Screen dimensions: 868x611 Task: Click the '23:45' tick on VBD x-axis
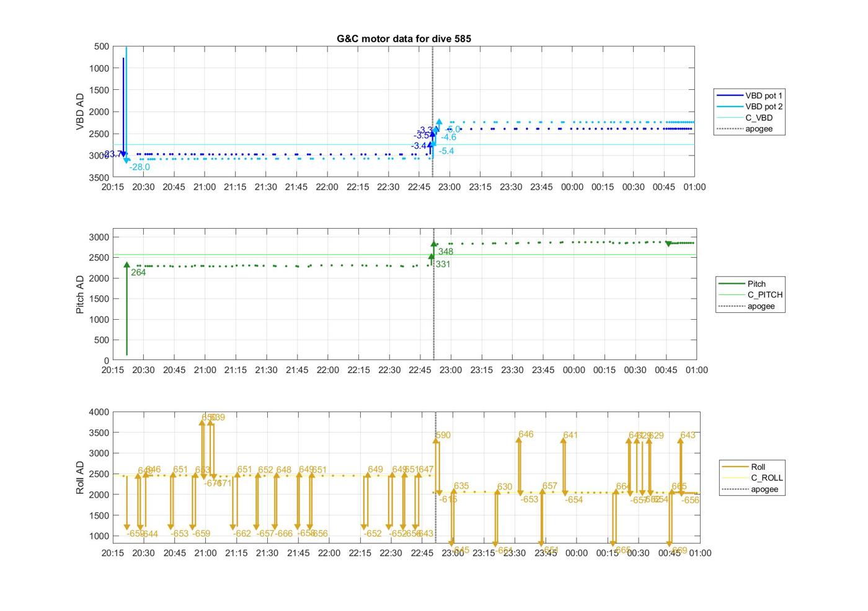tap(541, 187)
